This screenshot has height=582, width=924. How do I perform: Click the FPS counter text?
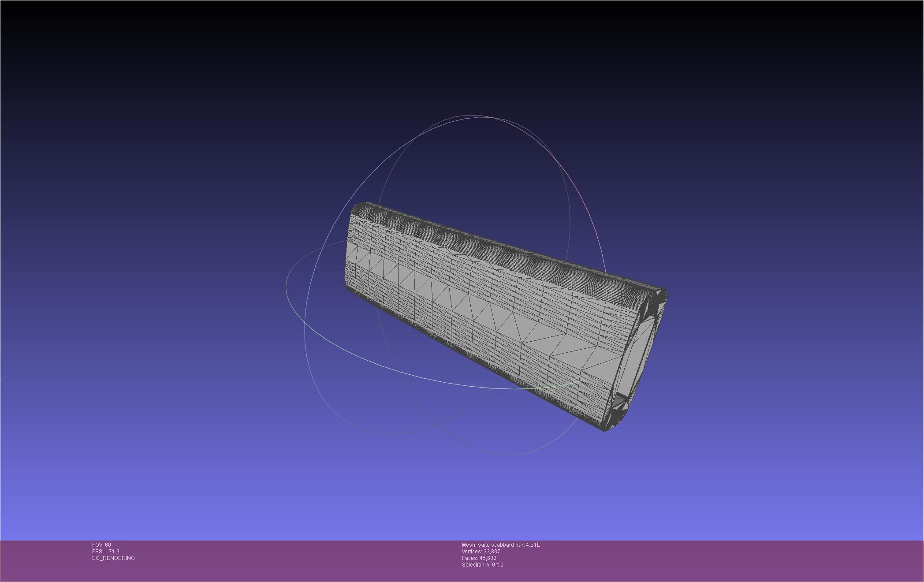click(106, 552)
